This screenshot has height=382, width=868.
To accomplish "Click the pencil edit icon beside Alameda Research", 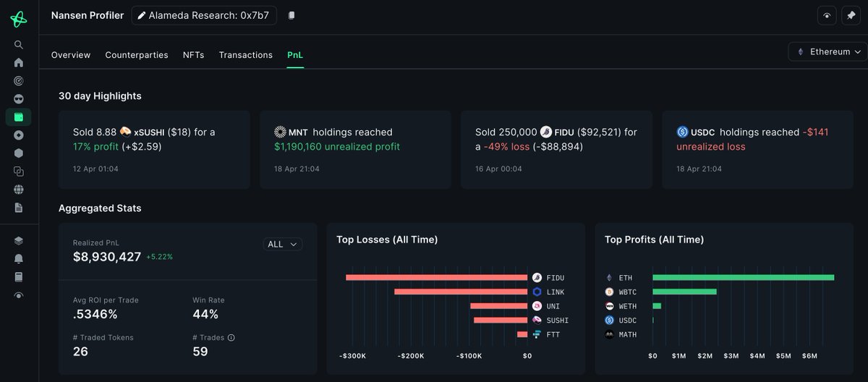I will (142, 15).
